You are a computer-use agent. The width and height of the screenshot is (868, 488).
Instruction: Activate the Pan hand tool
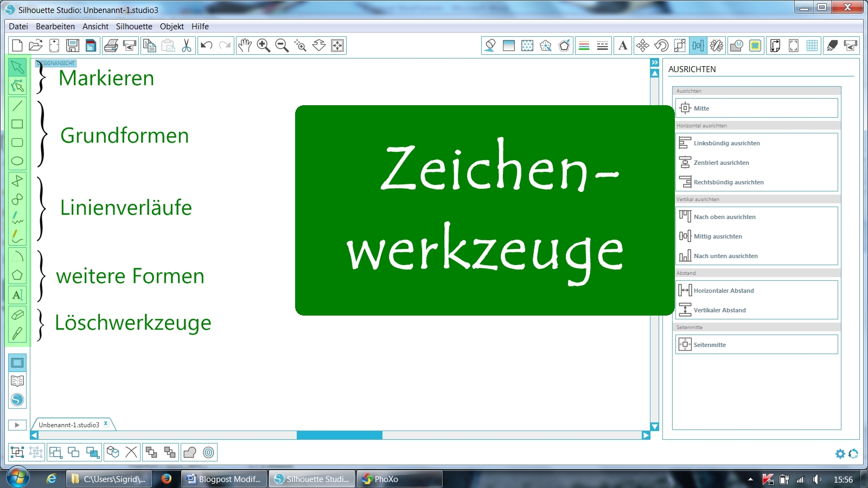[245, 46]
